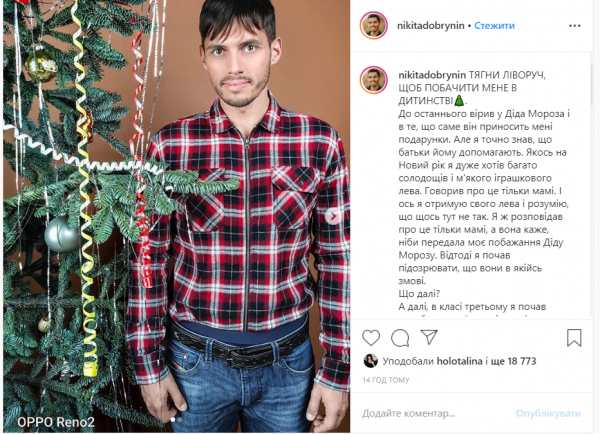Open holotalina's small avatar in likes
The image size is (600, 434).
pyautogui.click(x=370, y=361)
